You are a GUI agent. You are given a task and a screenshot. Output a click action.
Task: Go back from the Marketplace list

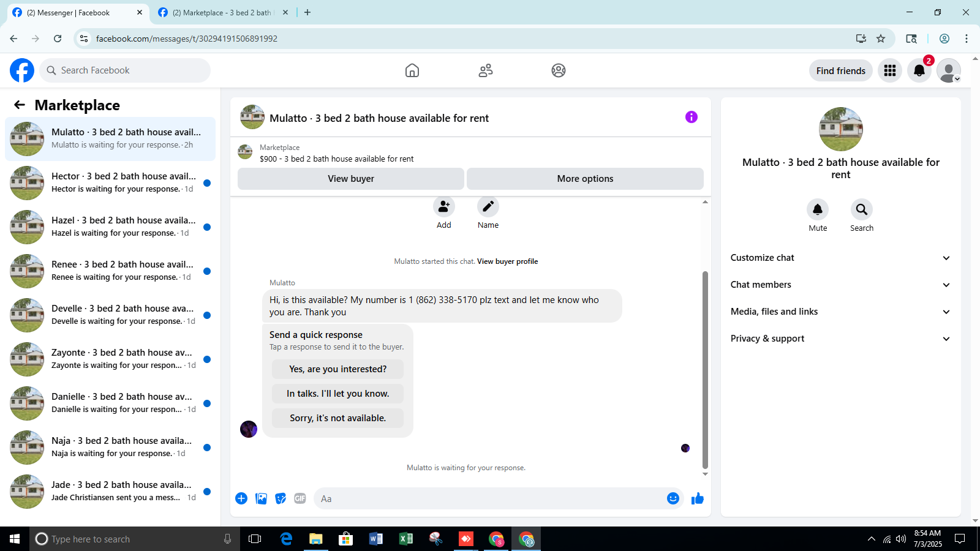(x=20, y=105)
